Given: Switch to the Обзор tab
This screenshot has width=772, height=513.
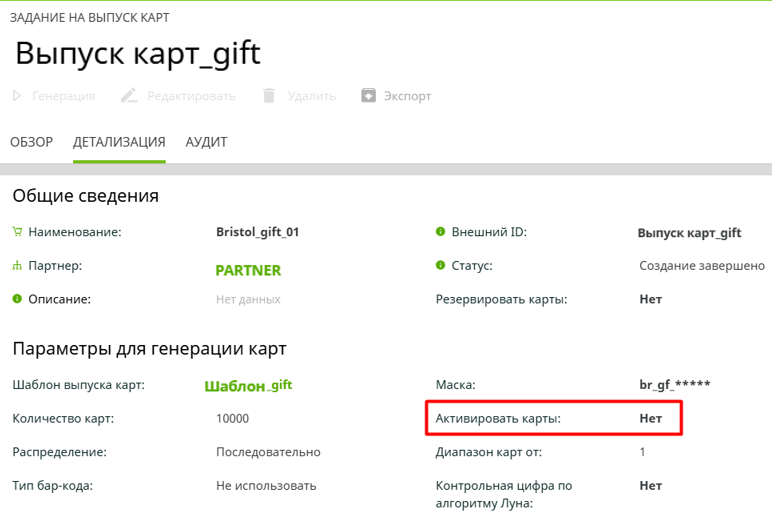Looking at the screenshot, I should coord(31,142).
